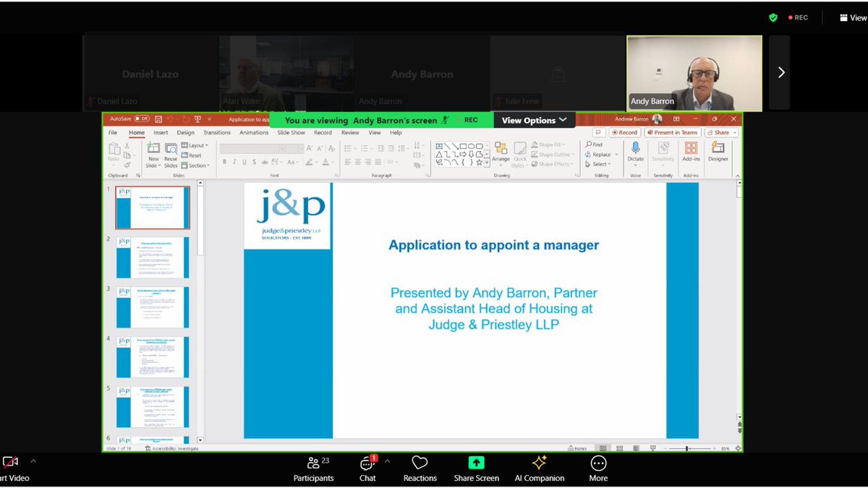Click the Arrange icon

point(501,149)
